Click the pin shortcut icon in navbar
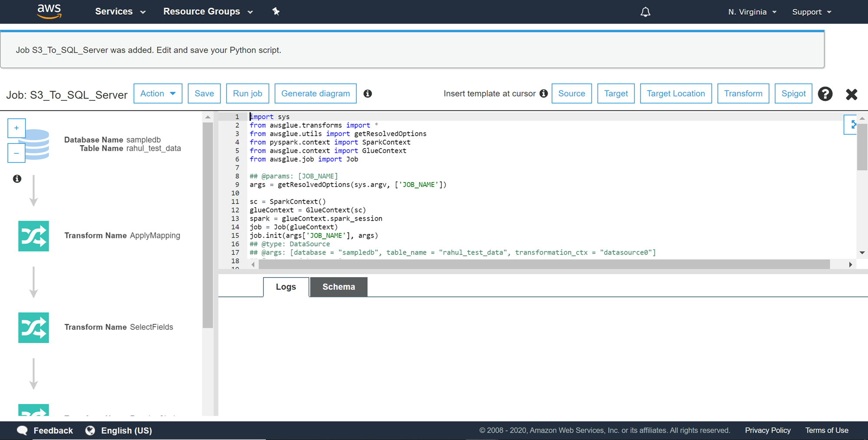This screenshot has width=868, height=440. 276,12
